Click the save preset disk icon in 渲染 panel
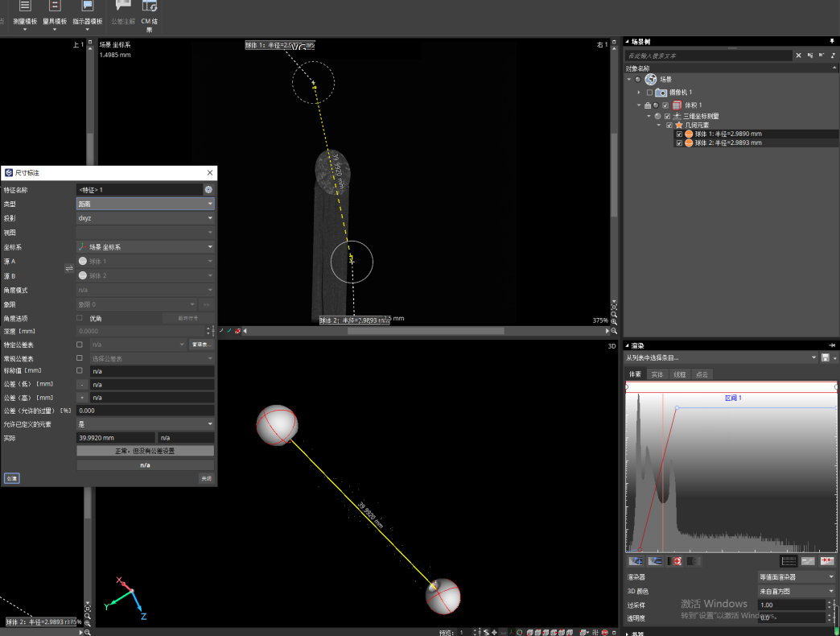The image size is (840, 636). pos(825,357)
